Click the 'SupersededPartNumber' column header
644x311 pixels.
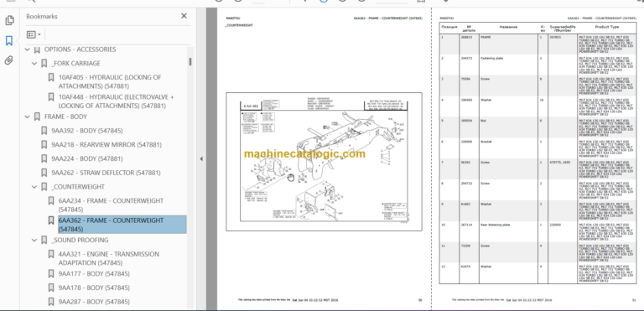point(562,29)
